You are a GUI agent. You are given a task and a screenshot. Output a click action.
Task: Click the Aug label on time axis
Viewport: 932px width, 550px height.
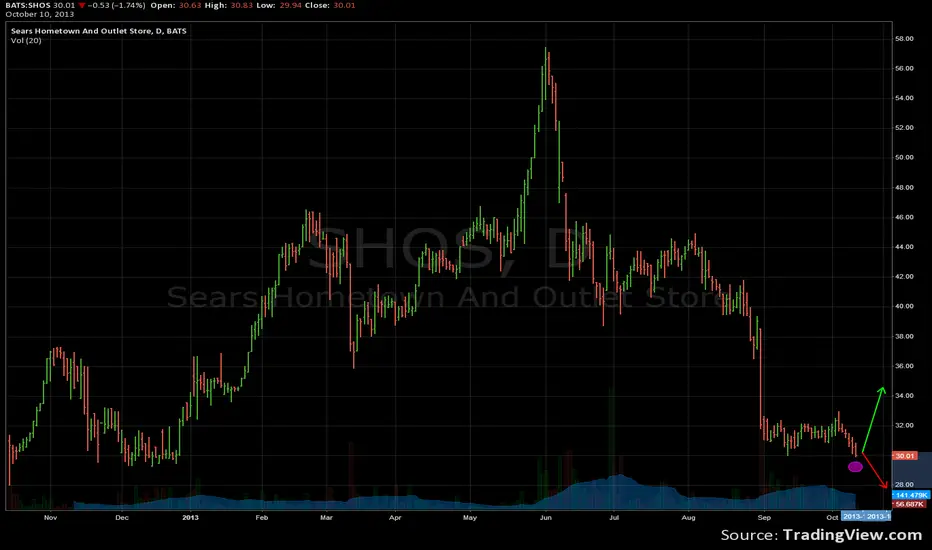(x=688, y=517)
